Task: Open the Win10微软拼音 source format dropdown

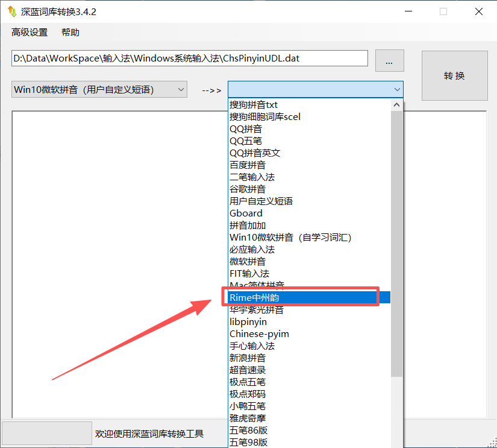Action: point(99,89)
